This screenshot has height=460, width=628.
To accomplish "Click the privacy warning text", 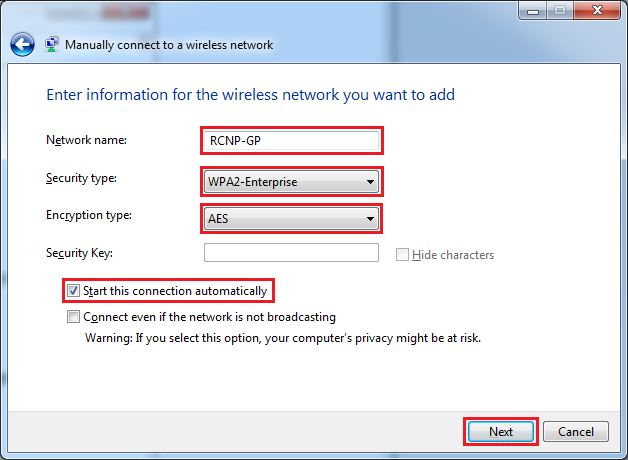I will pos(283,338).
